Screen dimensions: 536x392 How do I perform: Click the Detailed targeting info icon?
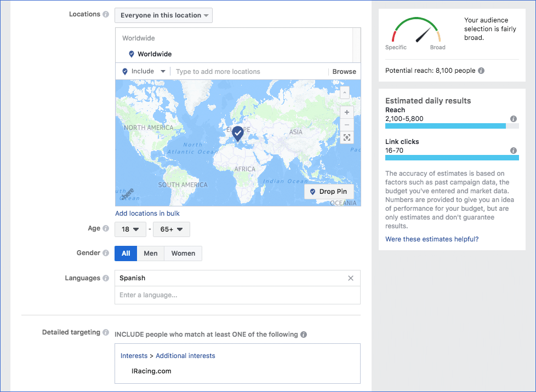click(106, 332)
